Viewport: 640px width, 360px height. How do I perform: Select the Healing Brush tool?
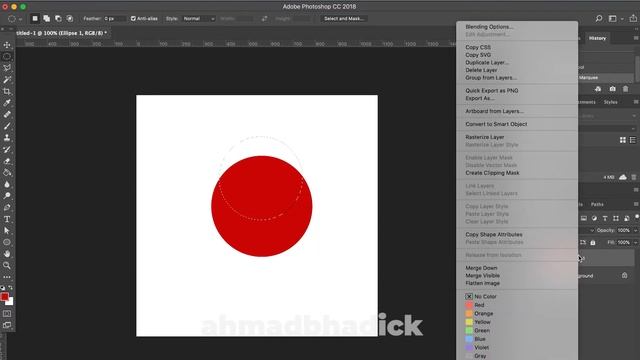pyautogui.click(x=7, y=114)
